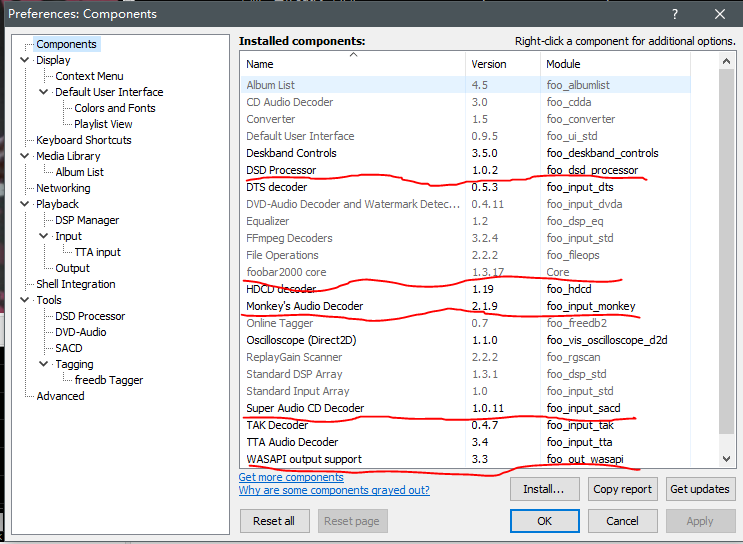Open Keyboard Shortcuts preferences page
Image resolution: width=743 pixels, height=544 pixels.
point(83,140)
